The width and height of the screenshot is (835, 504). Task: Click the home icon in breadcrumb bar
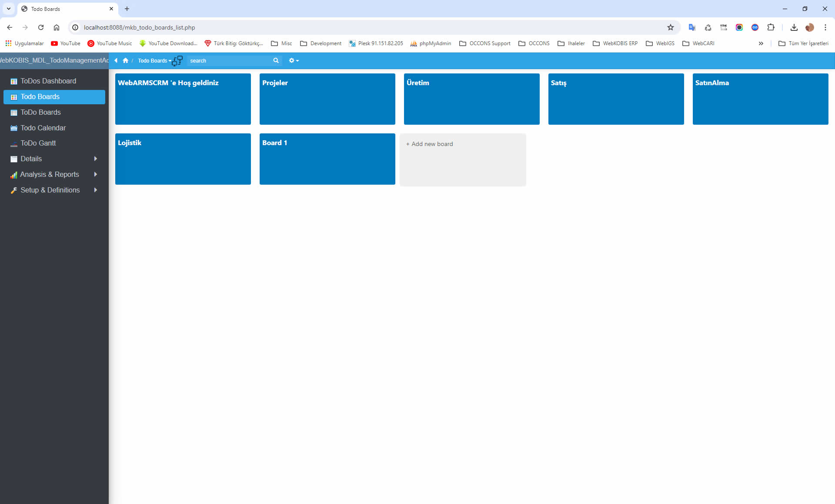coord(126,60)
